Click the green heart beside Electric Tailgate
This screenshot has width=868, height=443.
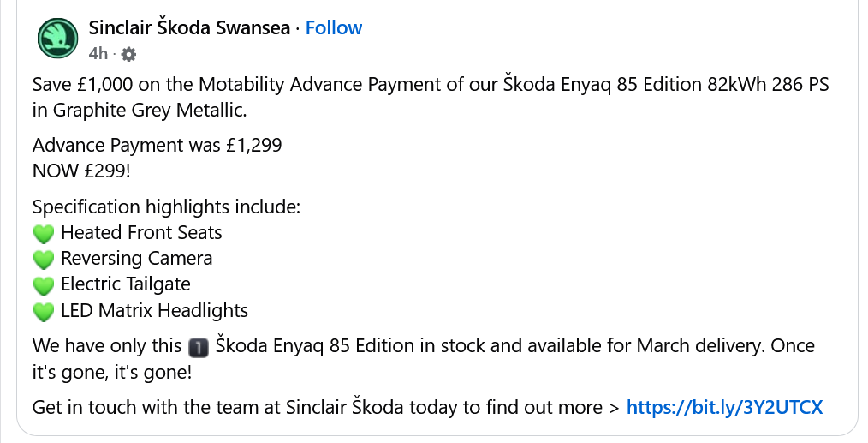click(43, 284)
